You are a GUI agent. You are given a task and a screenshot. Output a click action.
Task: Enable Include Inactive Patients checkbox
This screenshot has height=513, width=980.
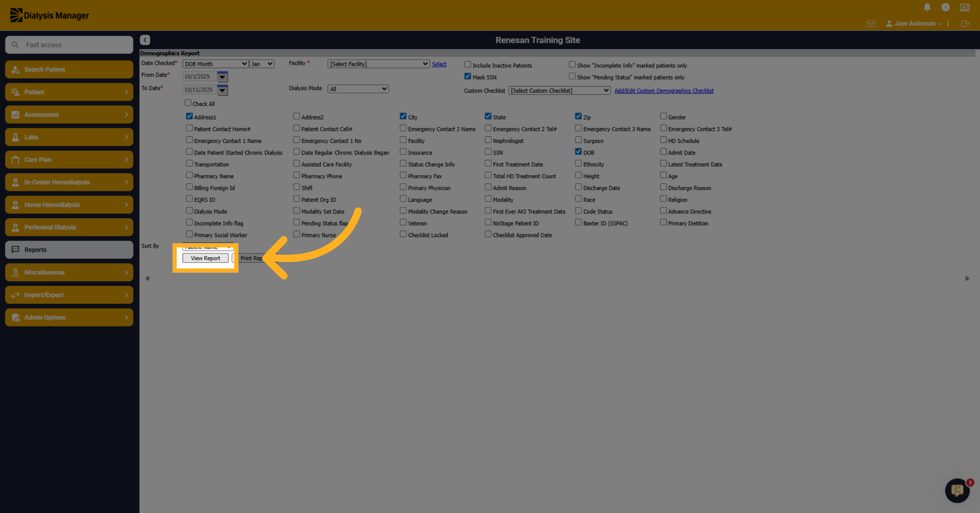click(x=468, y=64)
